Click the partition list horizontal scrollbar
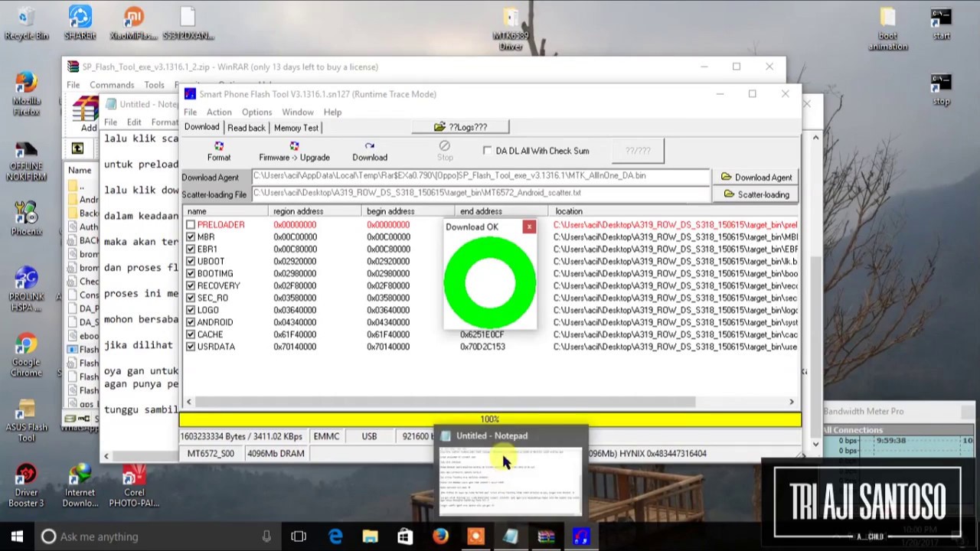Image resolution: width=980 pixels, height=551 pixels. [x=445, y=402]
